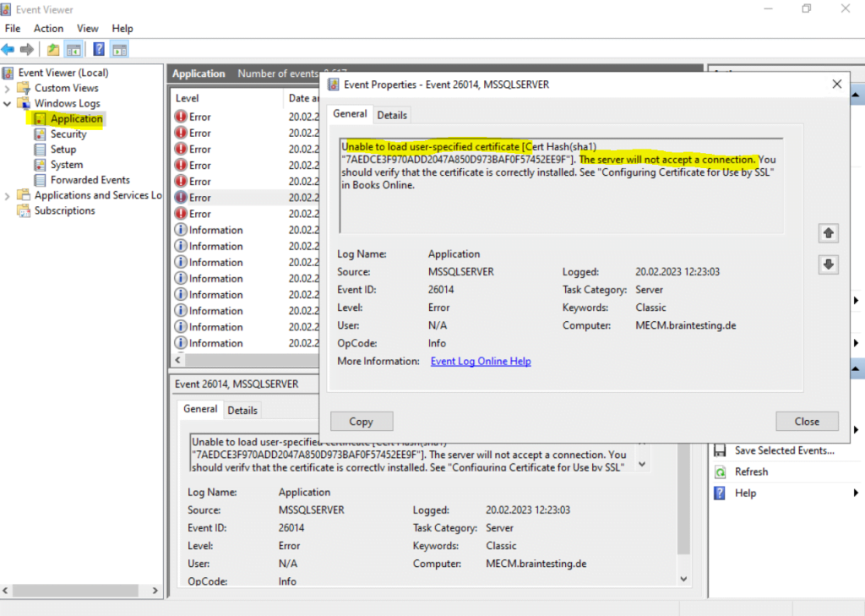Open Event Log Online Help link

[x=481, y=361]
